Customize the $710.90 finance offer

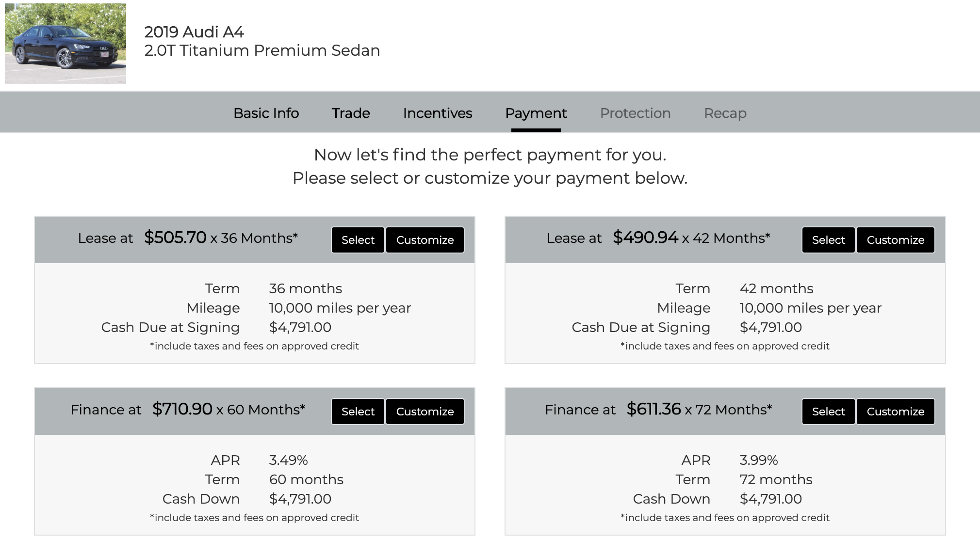coord(425,412)
